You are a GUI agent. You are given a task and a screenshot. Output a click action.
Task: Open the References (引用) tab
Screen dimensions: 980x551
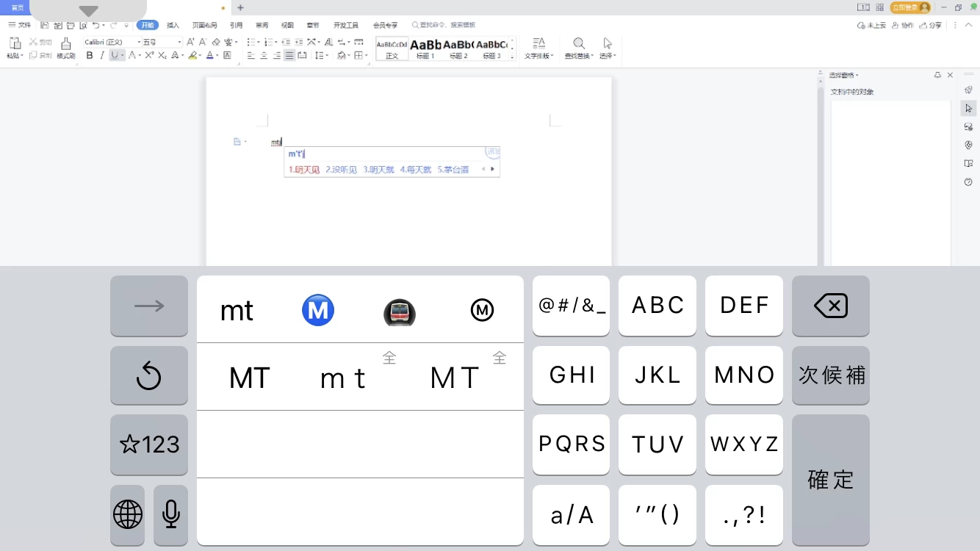coord(236,25)
